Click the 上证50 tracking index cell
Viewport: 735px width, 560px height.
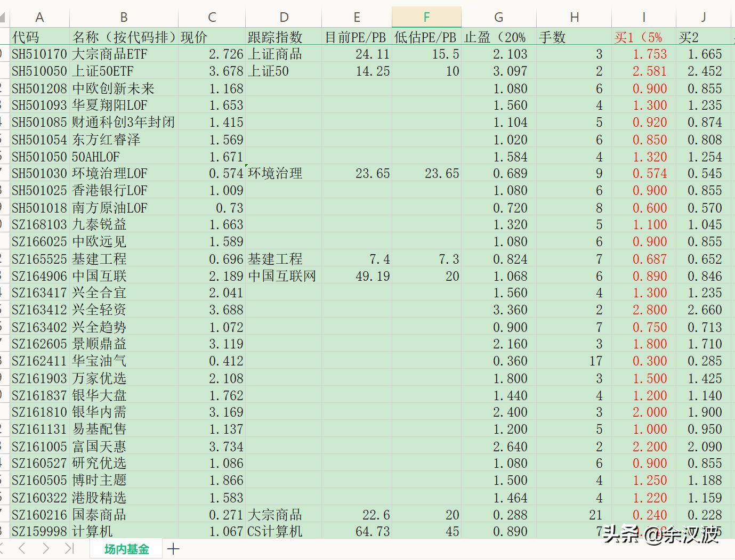point(266,71)
